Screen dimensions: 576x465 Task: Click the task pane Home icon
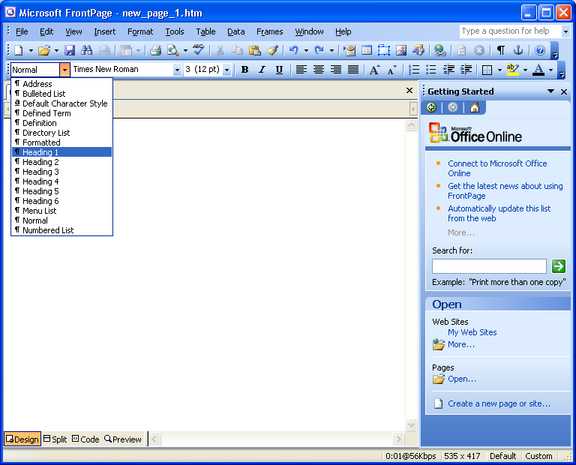[x=474, y=108]
